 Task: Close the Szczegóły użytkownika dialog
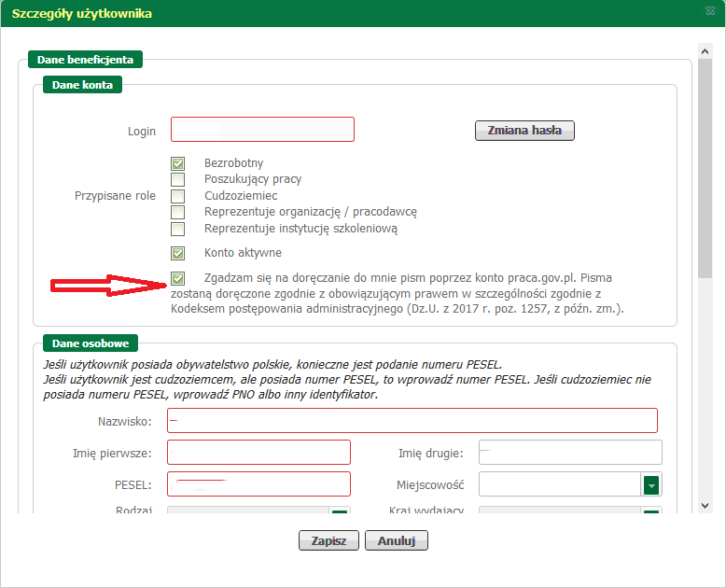coord(710,10)
